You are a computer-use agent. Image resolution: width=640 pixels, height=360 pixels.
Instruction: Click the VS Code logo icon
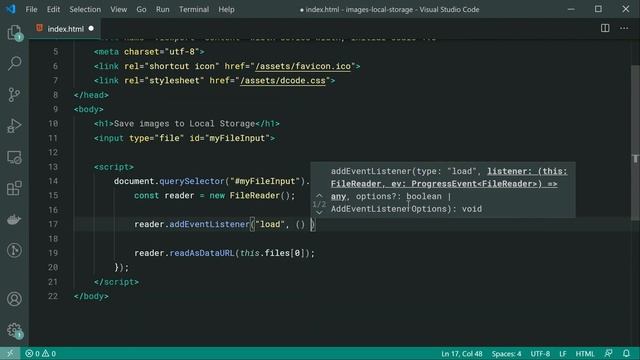click(10, 9)
